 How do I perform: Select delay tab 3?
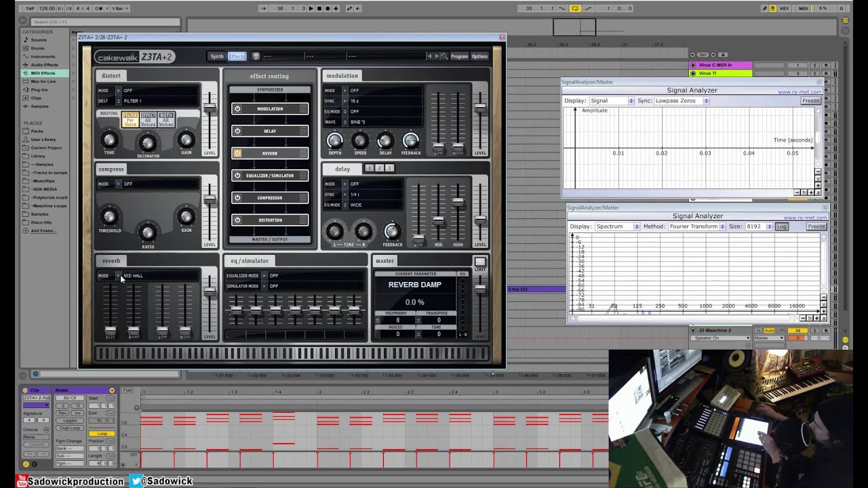(x=389, y=168)
